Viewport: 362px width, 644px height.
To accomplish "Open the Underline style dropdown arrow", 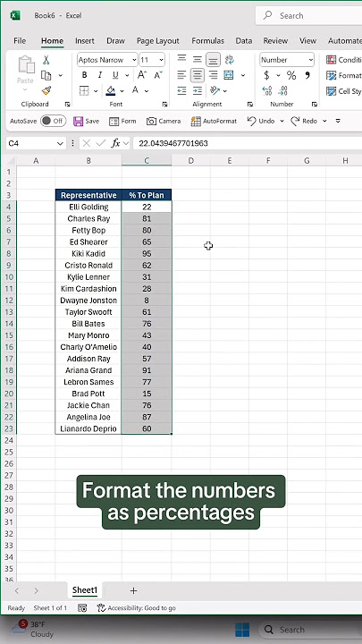I will coord(127,75).
